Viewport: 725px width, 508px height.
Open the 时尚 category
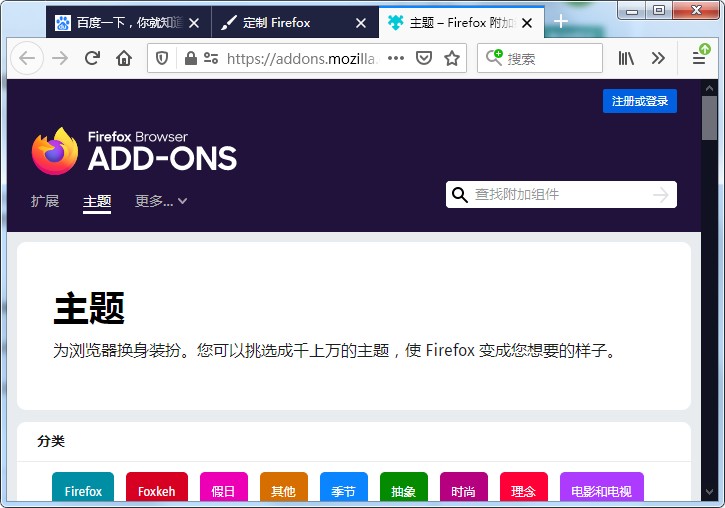click(464, 488)
